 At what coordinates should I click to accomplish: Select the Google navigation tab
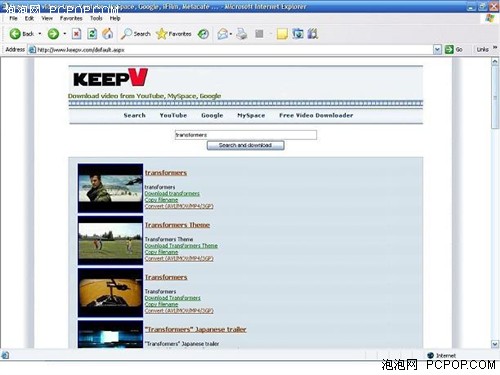212,115
